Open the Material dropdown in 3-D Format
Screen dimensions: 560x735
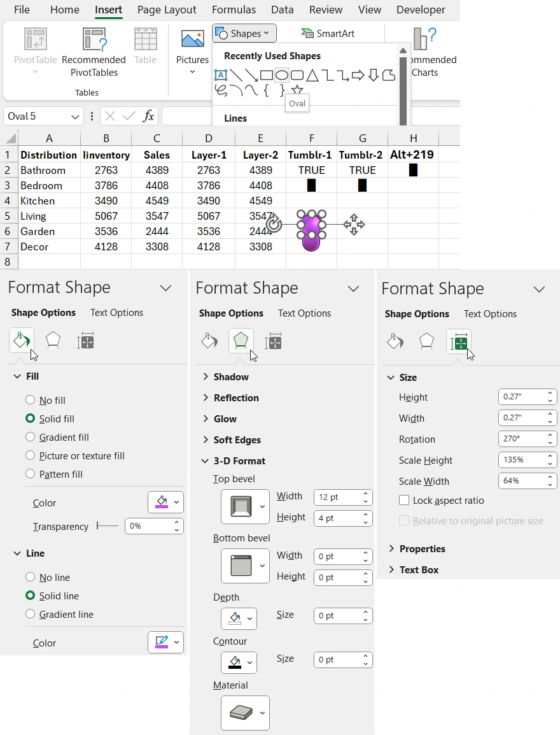[245, 713]
